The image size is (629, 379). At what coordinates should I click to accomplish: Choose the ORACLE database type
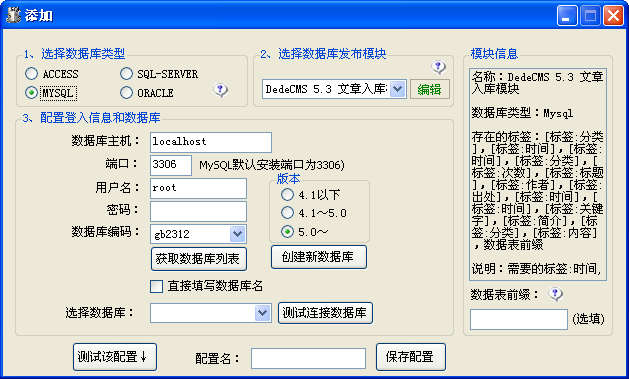(x=126, y=93)
